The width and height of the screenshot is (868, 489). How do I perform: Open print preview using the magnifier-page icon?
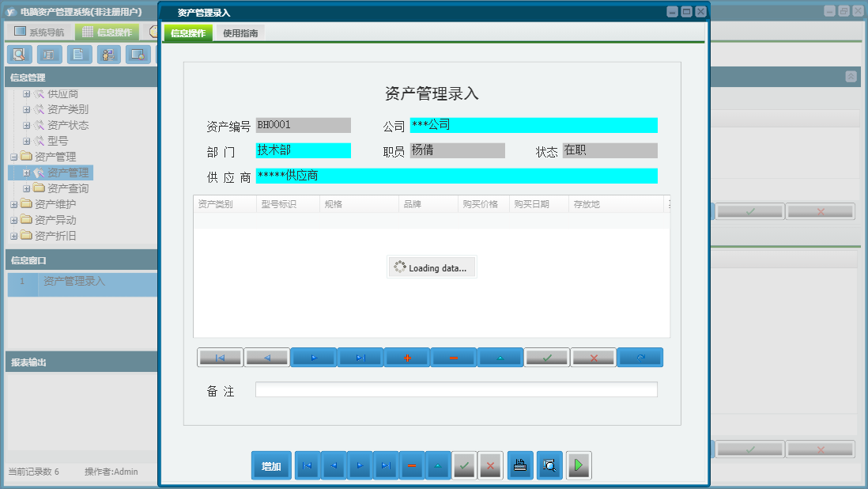pos(549,465)
